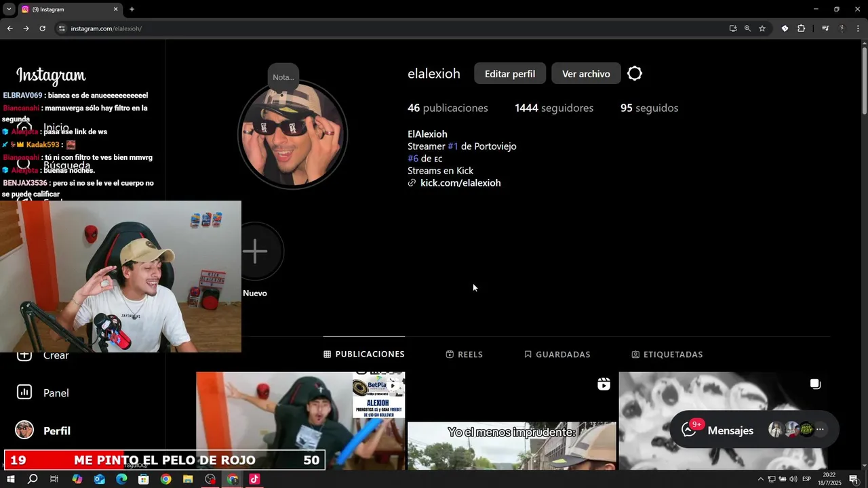868x488 pixels.
Task: Switch to the PUBLICACIONES tab
Action: [x=364, y=354]
